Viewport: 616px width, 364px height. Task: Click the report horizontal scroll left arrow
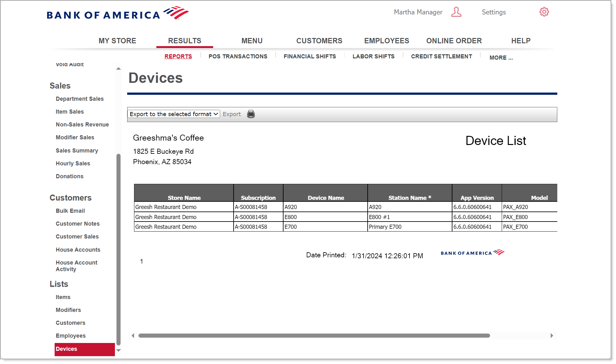pyautogui.click(x=133, y=335)
